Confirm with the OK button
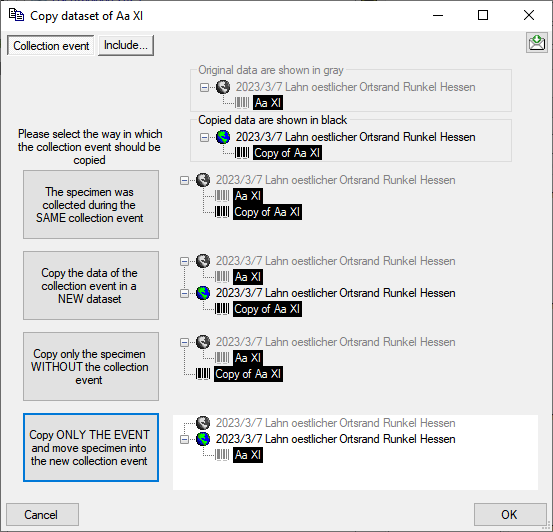553x532 pixels. [510, 514]
